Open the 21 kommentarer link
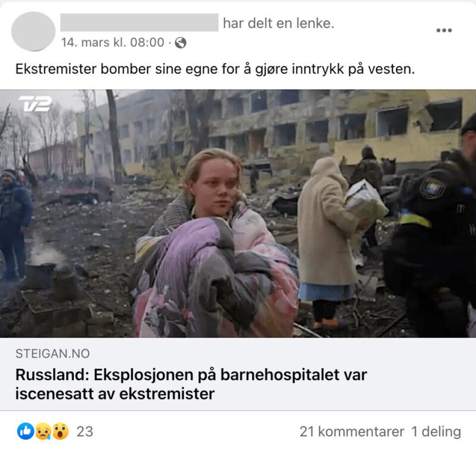 click(352, 431)
